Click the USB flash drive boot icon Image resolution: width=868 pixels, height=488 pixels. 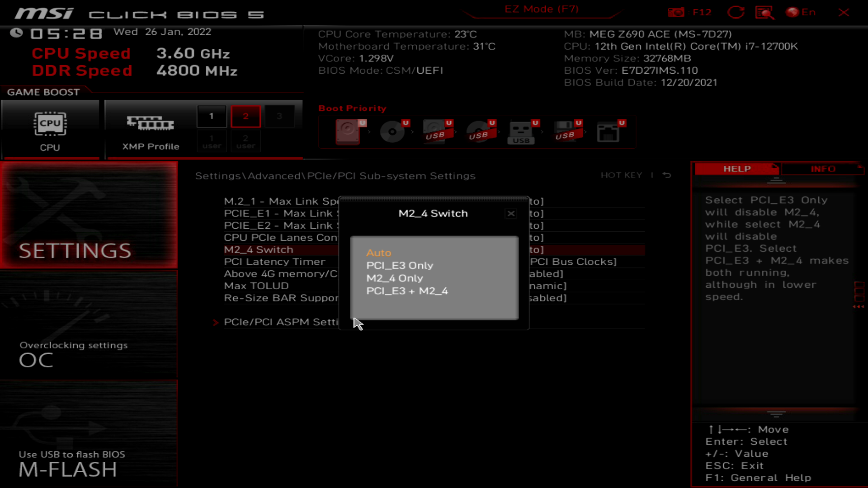[521, 132]
